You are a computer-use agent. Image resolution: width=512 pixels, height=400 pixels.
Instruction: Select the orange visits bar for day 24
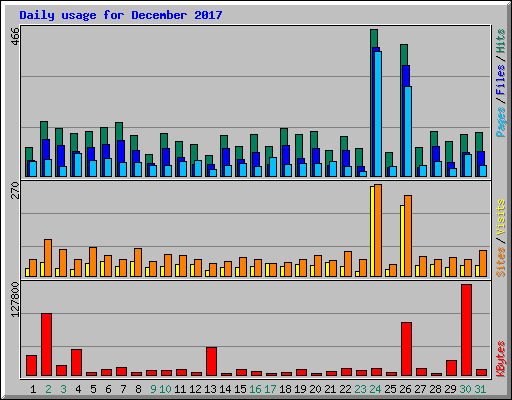(x=378, y=230)
